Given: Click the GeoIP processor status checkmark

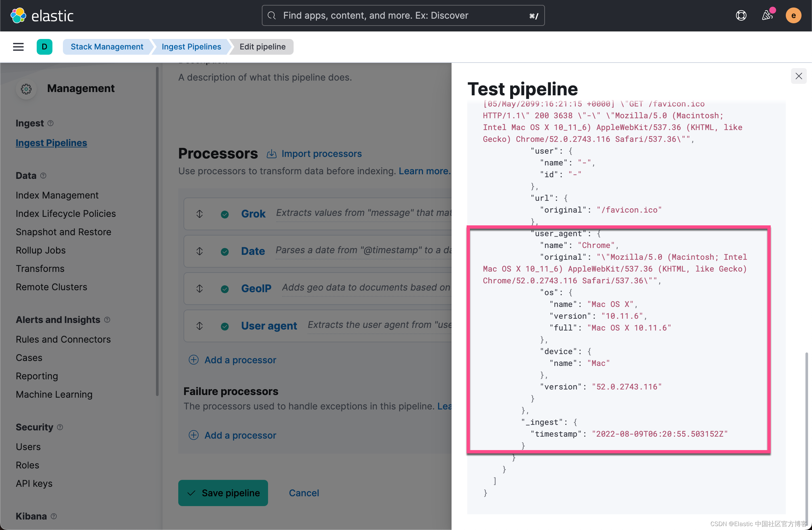Looking at the screenshot, I should click(x=224, y=289).
